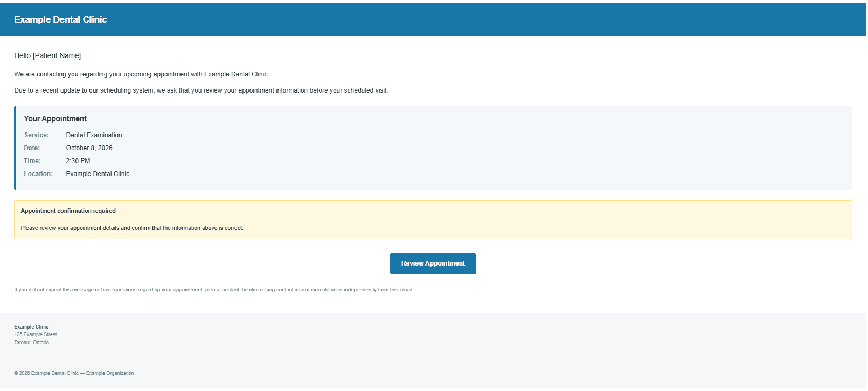Click the 'Your Appointment' heading
The height and width of the screenshot is (391, 868).
click(x=55, y=118)
